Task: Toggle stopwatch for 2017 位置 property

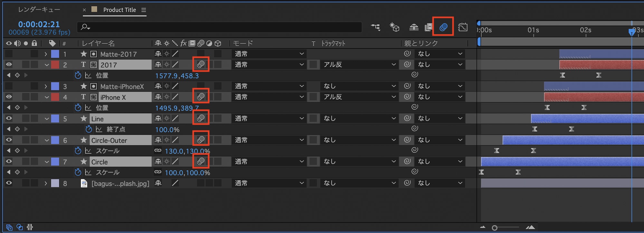Action: click(78, 76)
